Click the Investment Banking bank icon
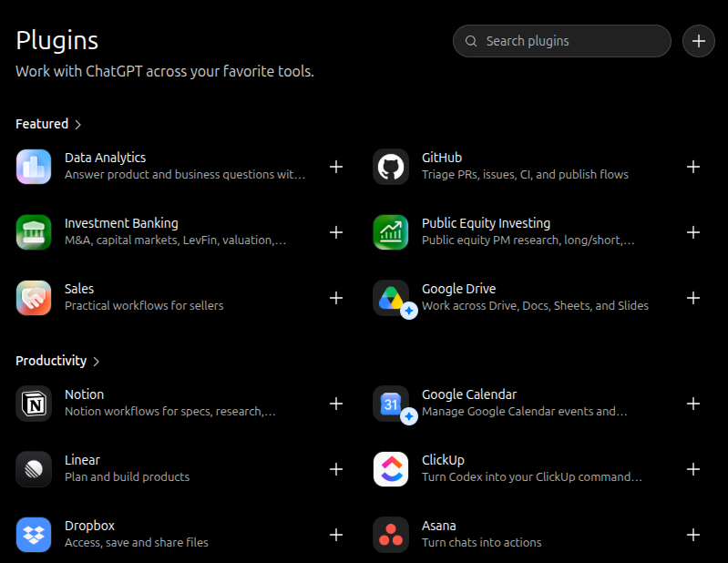This screenshot has width=728, height=563. point(34,232)
